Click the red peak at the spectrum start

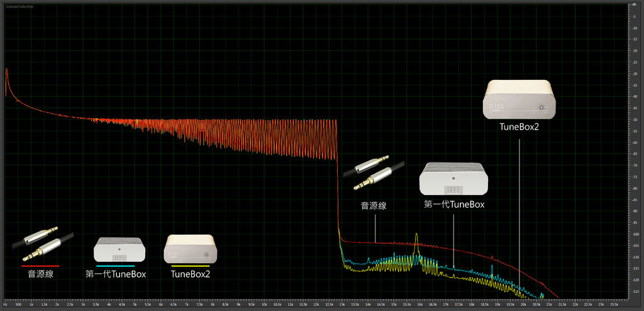pos(6,70)
